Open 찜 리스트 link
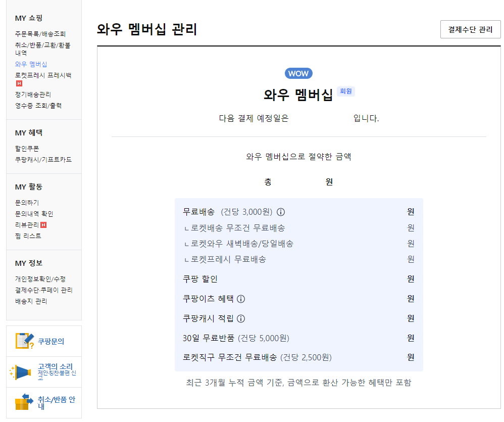The height and width of the screenshot is (422, 504). (28, 236)
